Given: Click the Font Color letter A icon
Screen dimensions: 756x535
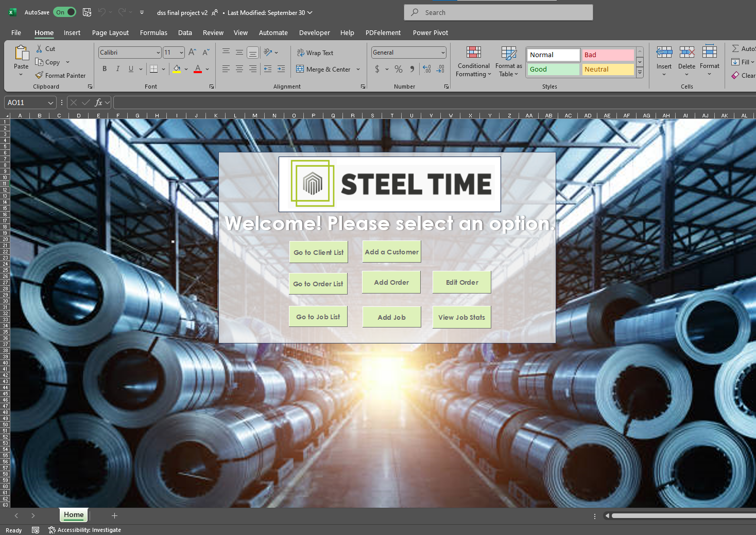Looking at the screenshot, I should (x=198, y=69).
